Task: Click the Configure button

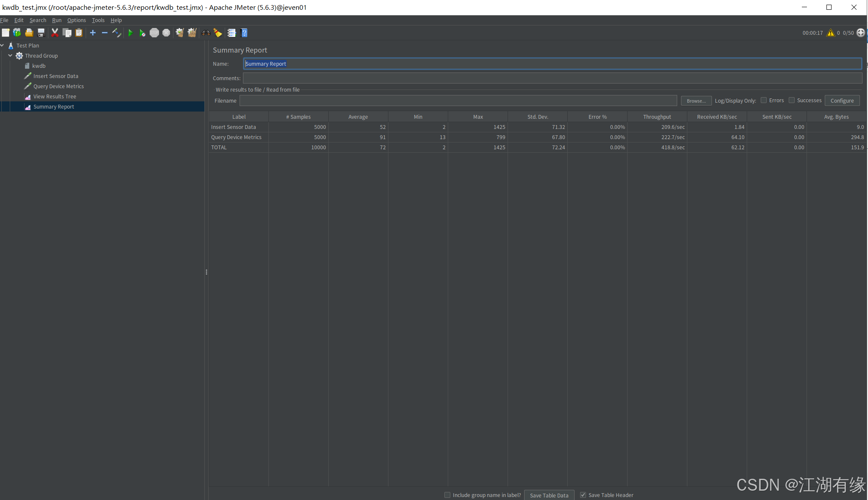Action: coord(842,101)
